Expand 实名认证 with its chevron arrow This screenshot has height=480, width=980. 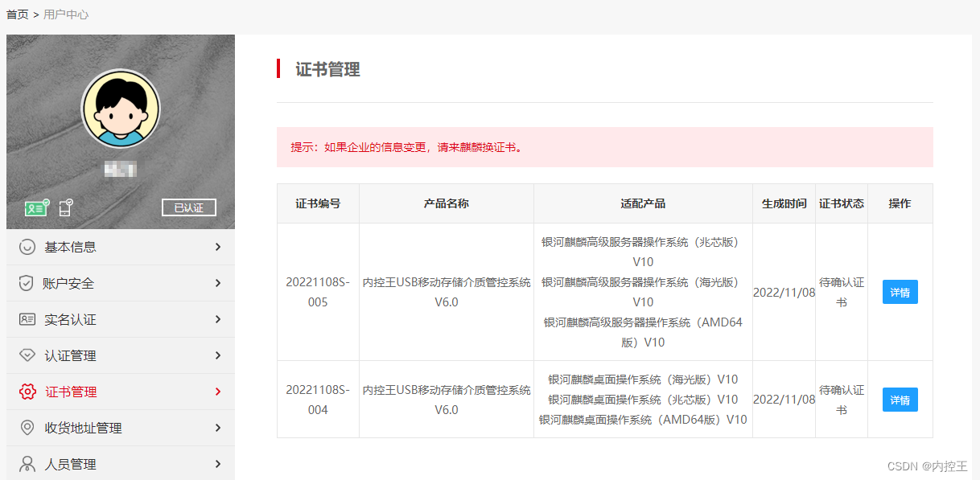pos(218,319)
